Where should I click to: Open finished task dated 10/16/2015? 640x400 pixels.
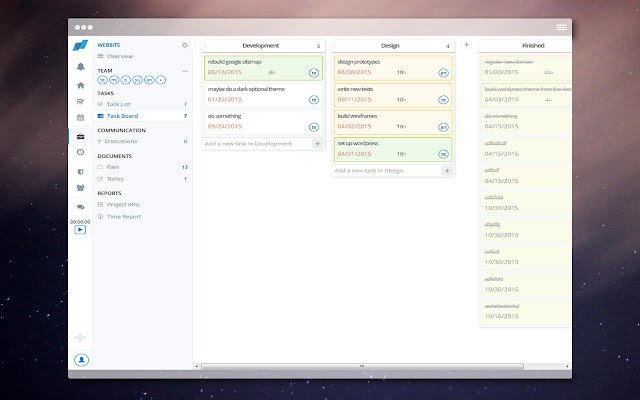[526, 312]
